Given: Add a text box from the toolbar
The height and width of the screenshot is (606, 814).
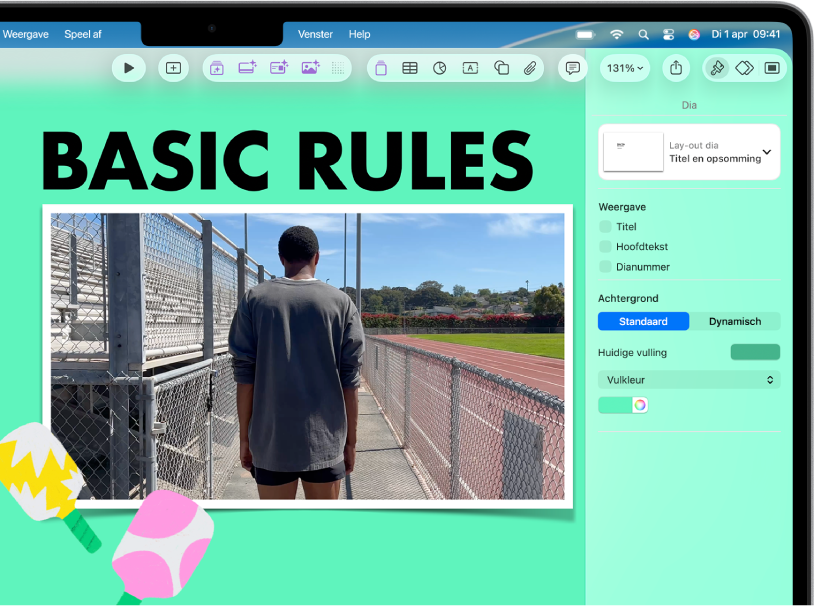Looking at the screenshot, I should tap(470, 68).
